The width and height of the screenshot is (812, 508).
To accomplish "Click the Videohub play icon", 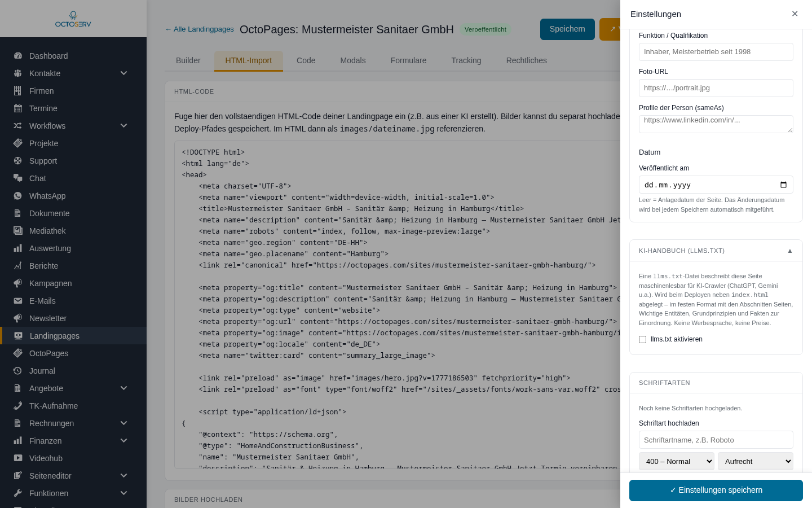I will point(18,458).
